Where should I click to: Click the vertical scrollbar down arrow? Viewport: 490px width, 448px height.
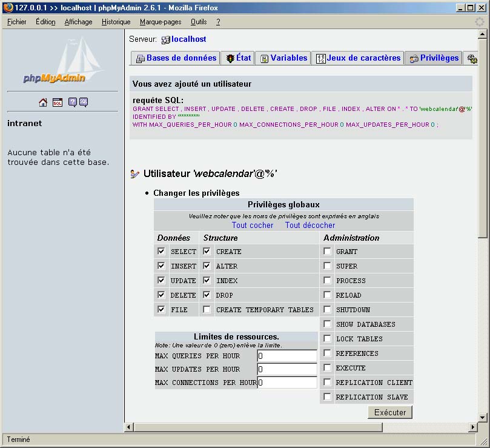[x=482, y=418]
